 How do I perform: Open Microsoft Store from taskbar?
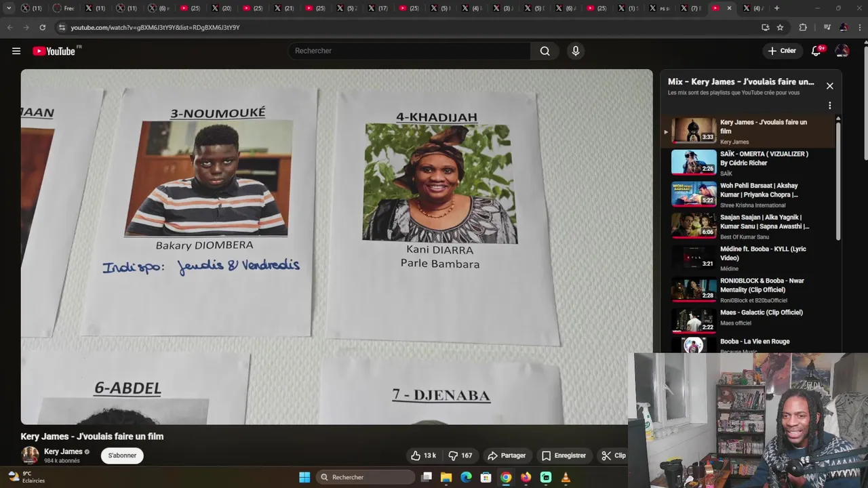(486, 477)
